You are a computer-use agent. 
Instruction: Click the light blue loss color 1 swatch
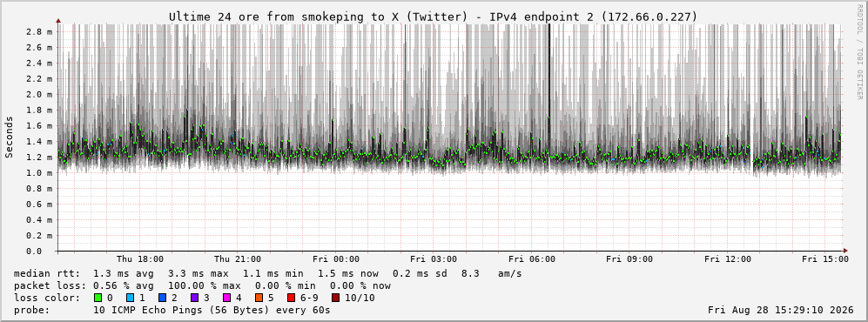pyautogui.click(x=130, y=298)
